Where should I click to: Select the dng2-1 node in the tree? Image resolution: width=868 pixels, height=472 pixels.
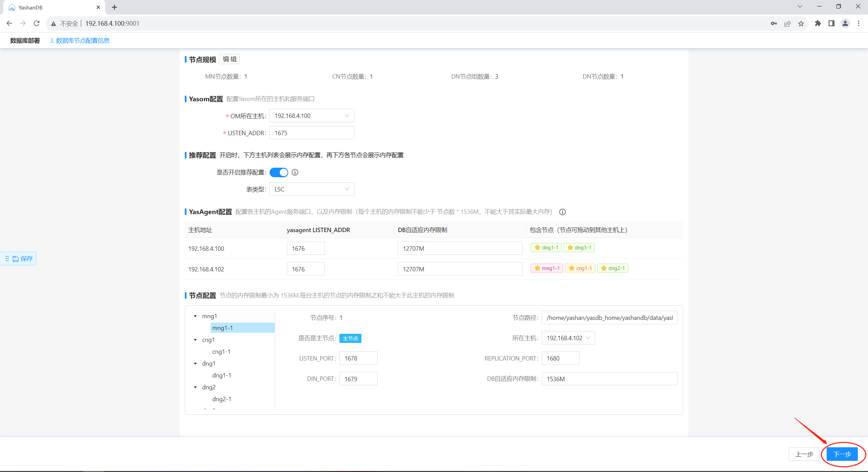point(222,399)
